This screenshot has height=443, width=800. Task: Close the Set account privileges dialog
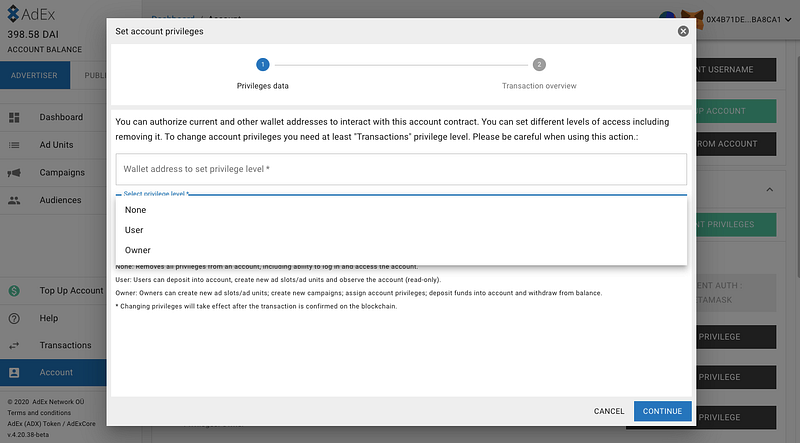683,32
